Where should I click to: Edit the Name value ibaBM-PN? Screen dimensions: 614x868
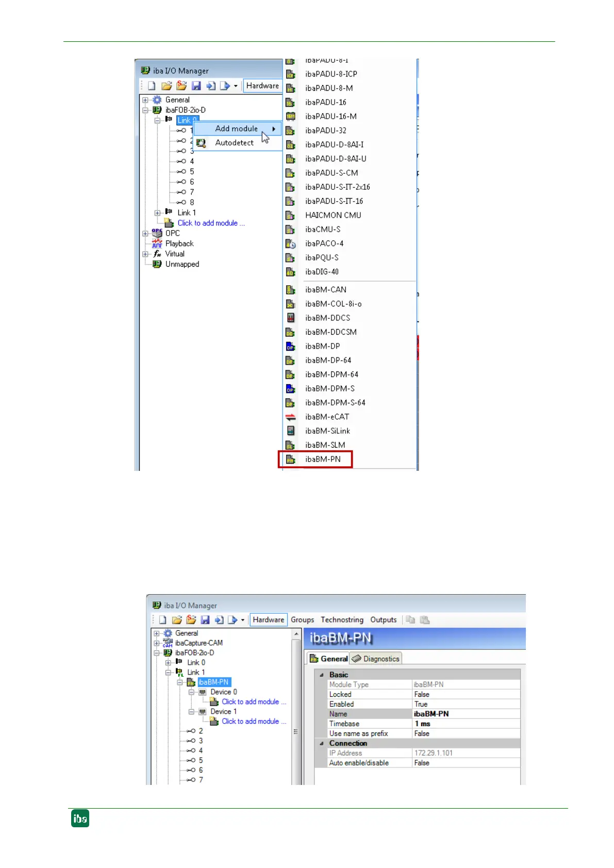click(466, 714)
